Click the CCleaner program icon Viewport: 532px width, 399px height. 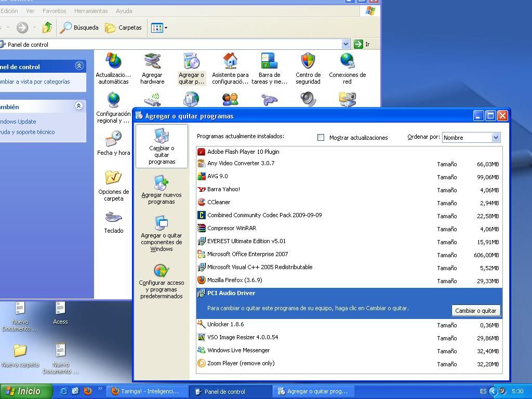coord(201,202)
